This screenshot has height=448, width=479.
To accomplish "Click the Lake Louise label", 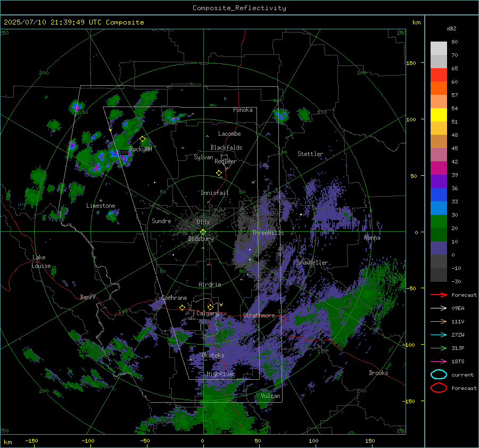I will tap(41, 262).
